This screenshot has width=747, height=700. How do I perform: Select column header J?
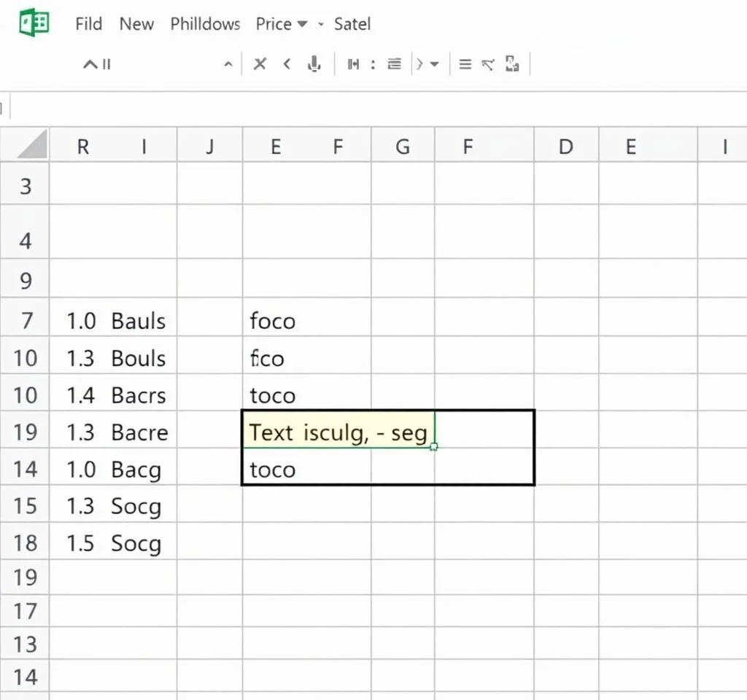(x=209, y=147)
